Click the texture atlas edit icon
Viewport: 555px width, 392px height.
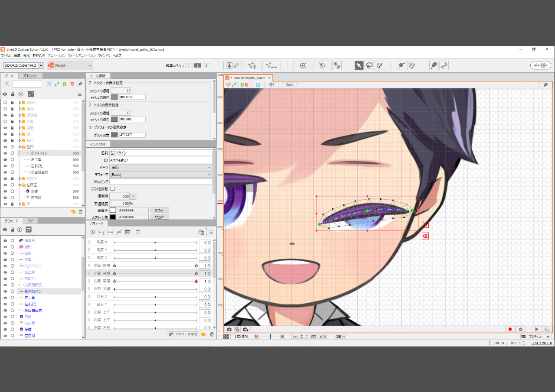(x=233, y=65)
